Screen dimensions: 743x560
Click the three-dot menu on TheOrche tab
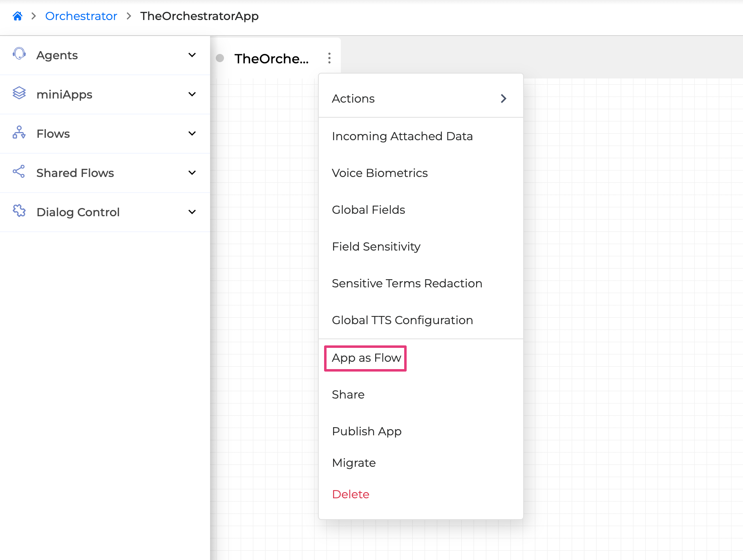tap(329, 58)
